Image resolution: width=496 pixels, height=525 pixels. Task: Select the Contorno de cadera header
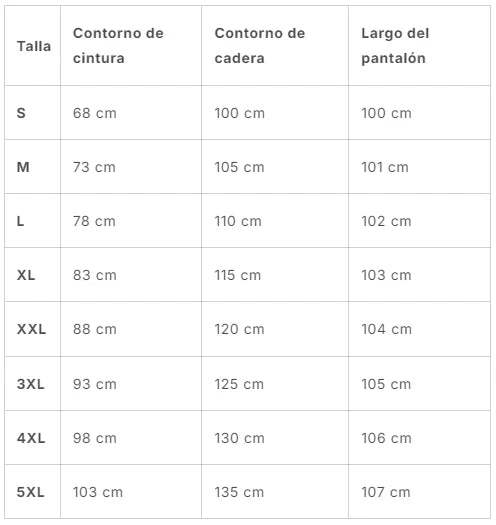pos(260,46)
